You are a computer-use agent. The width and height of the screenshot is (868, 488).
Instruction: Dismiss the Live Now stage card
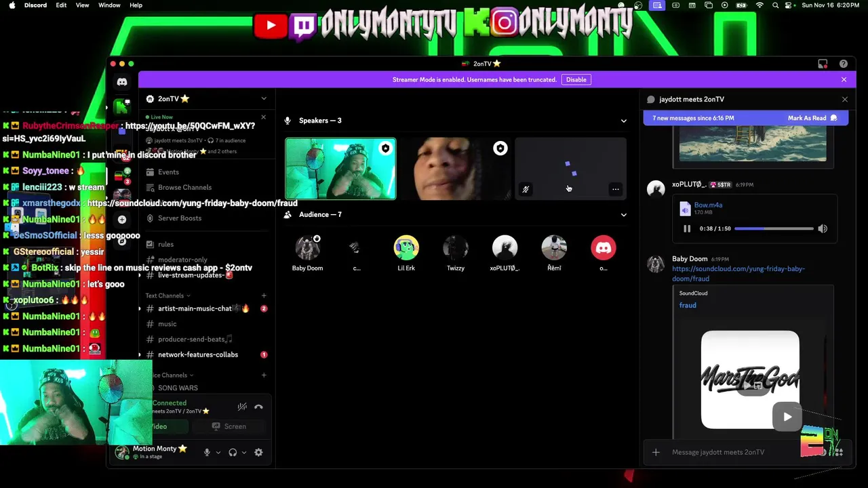tap(264, 117)
